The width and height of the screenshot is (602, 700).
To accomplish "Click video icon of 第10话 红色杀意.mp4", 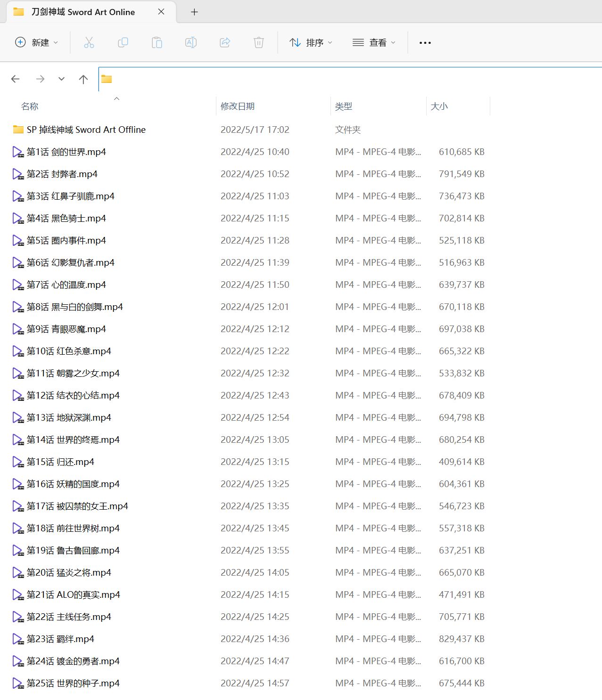I will (x=18, y=351).
